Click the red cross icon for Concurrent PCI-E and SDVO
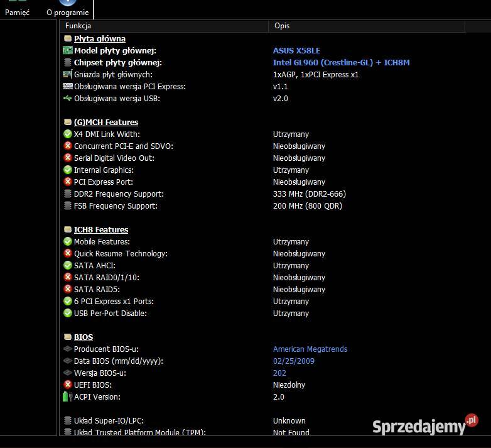This screenshot has height=448, width=491. point(68,146)
